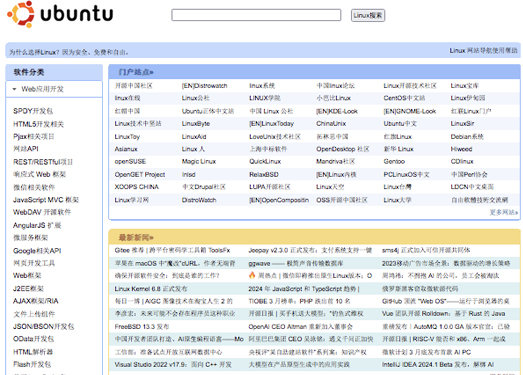
Task: Select Google相关API in the sidebar
Action: click(x=37, y=251)
